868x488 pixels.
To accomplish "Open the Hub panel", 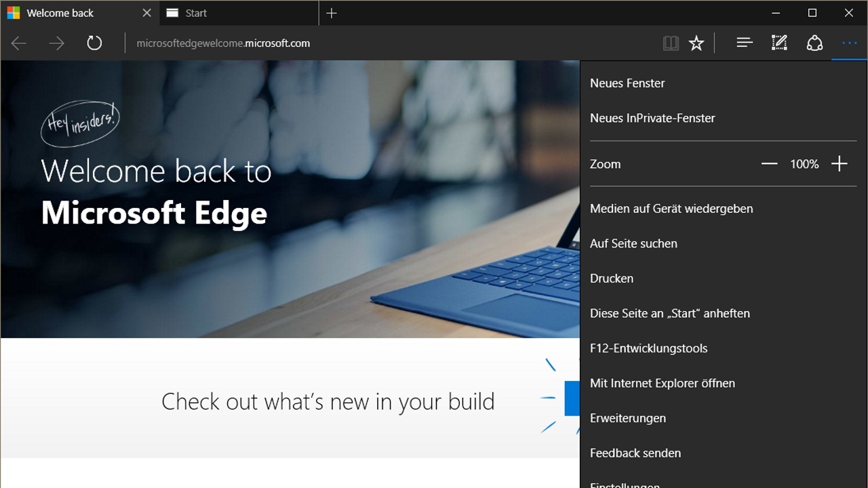I will pyautogui.click(x=744, y=43).
